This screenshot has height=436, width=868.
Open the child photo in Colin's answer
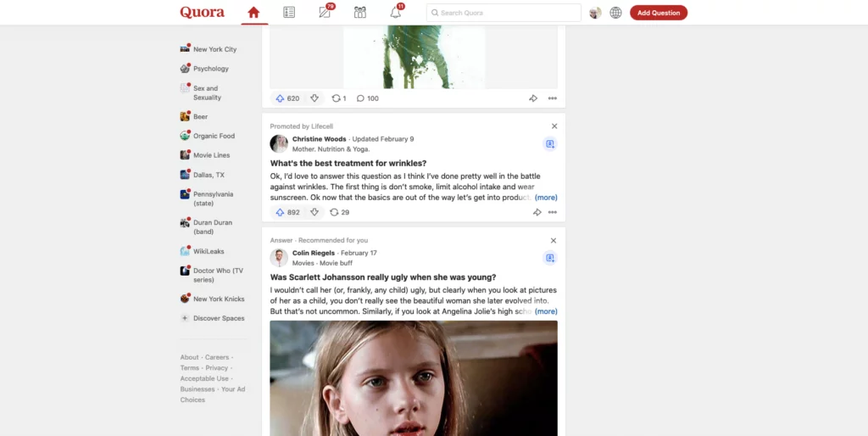414,378
